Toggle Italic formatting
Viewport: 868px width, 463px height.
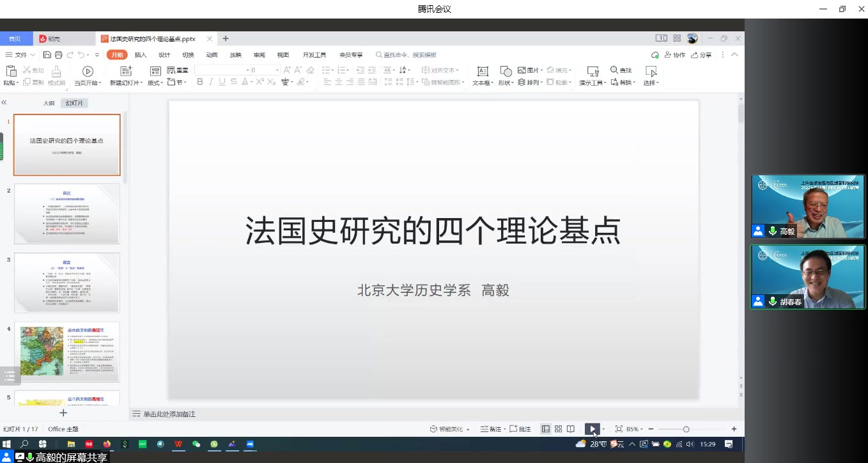(x=211, y=82)
